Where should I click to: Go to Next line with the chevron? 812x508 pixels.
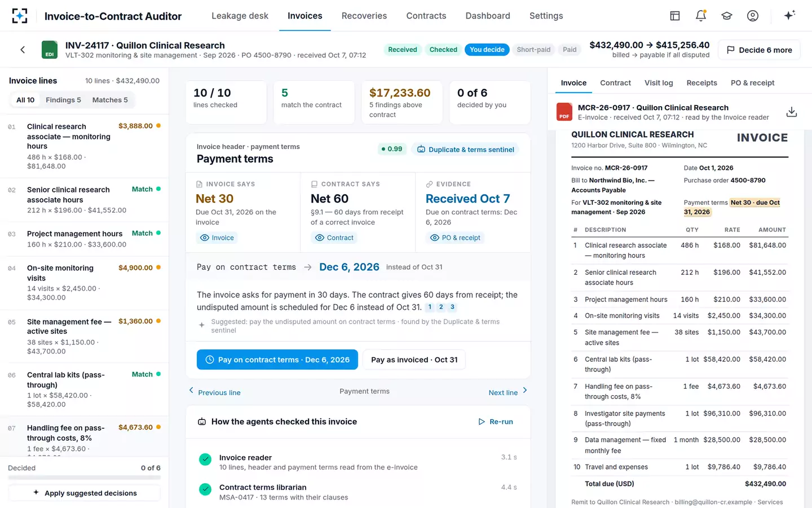[x=508, y=392]
